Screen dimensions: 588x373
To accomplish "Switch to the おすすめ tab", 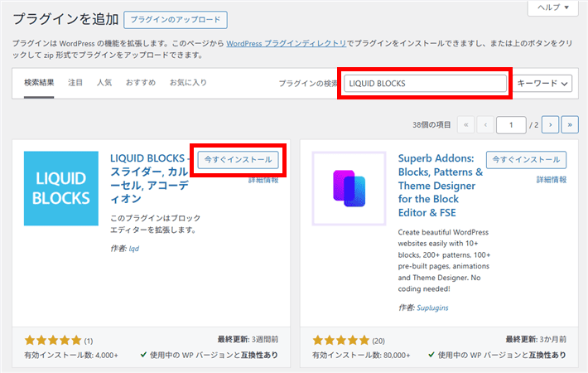I will 141,82.
